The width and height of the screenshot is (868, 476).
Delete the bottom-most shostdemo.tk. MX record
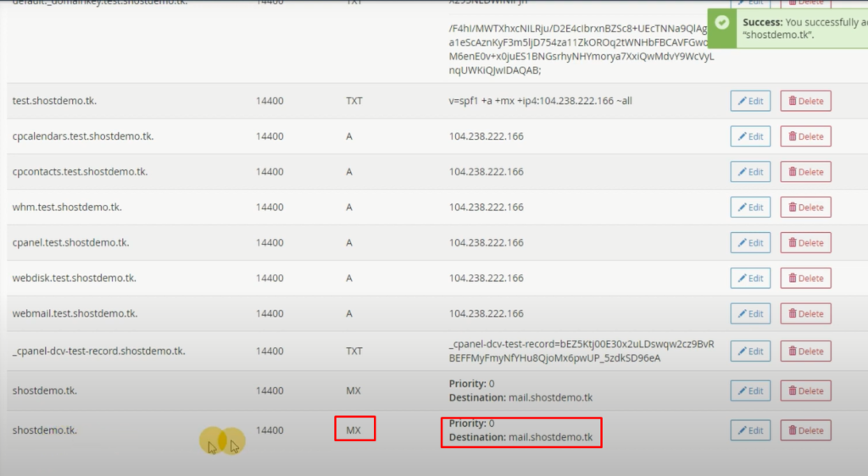(x=805, y=430)
